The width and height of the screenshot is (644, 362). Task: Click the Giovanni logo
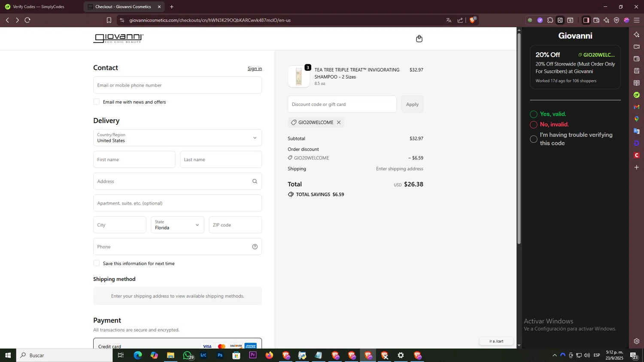[x=118, y=38]
